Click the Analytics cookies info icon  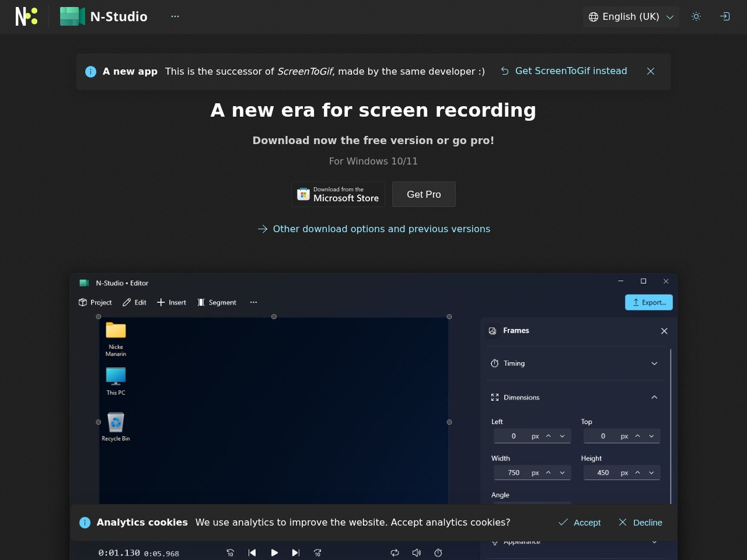pos(85,523)
